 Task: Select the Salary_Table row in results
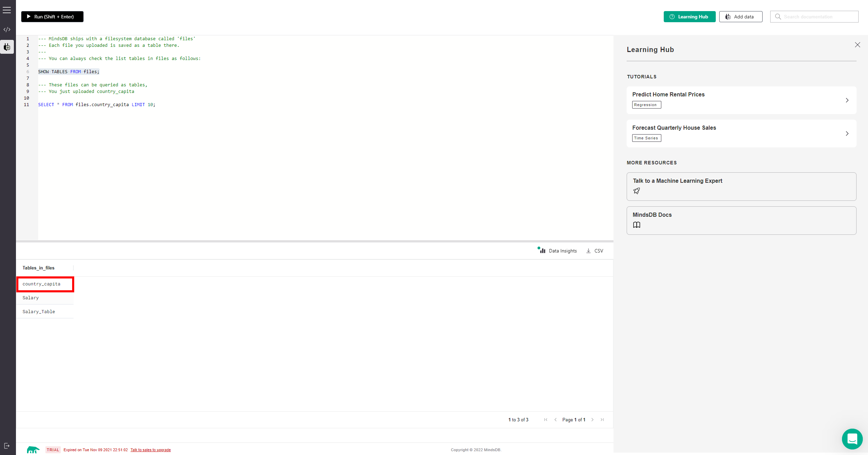(39, 311)
